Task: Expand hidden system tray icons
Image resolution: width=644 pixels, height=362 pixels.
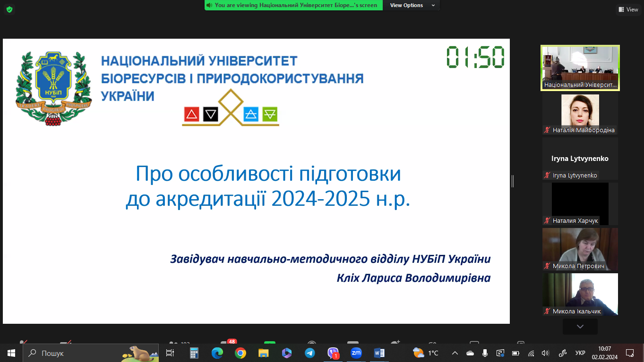Action: click(455, 353)
